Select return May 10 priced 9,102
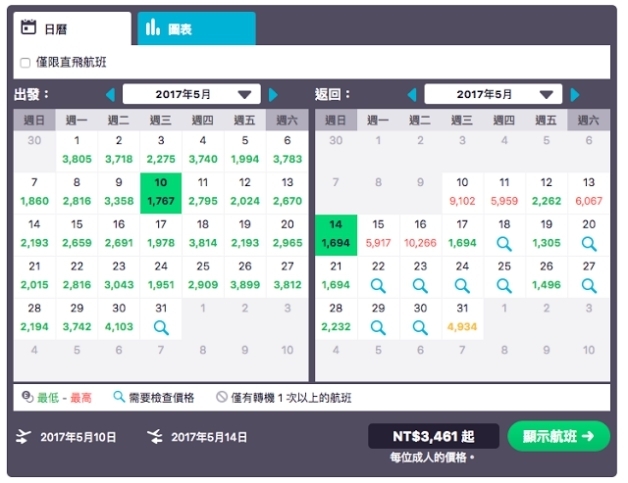 click(462, 193)
